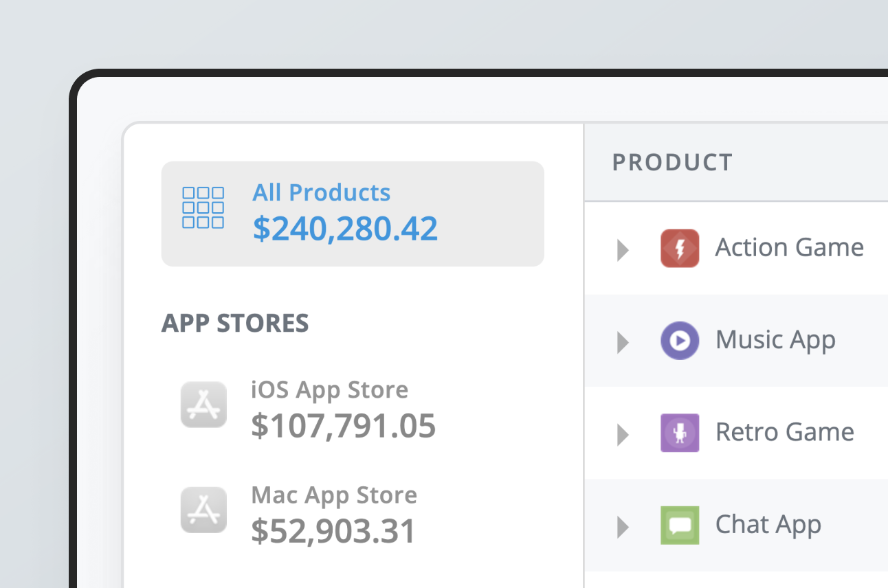The height and width of the screenshot is (588, 888).
Task: Click the Mac App Store icon
Action: point(203,510)
